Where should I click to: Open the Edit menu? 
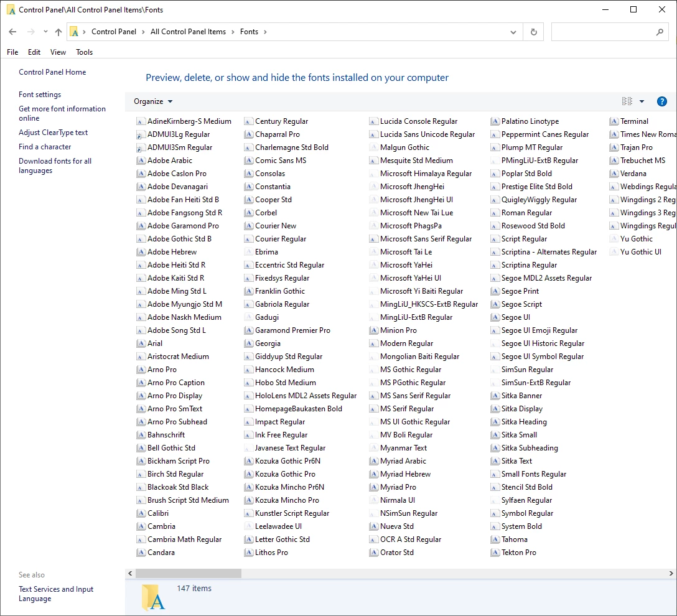[34, 52]
